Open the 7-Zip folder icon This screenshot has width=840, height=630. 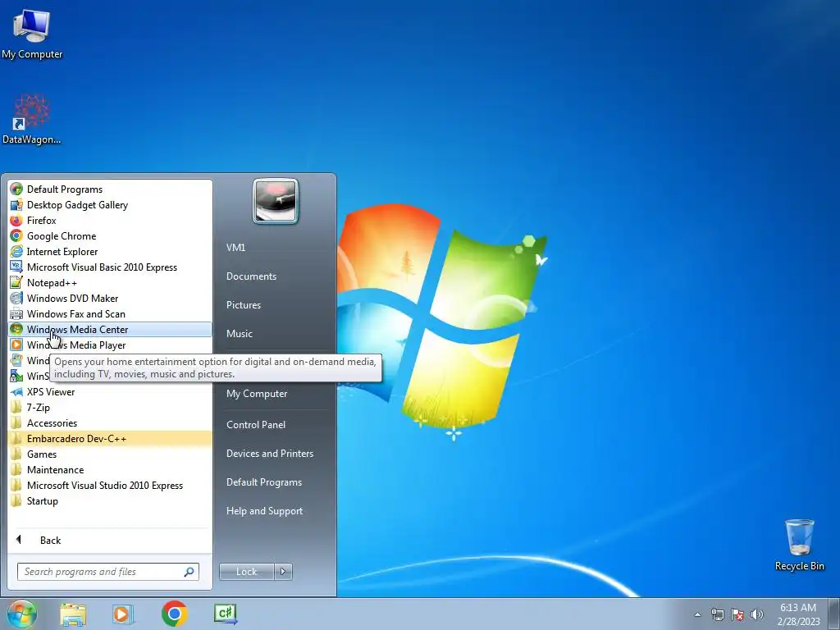tap(16, 407)
